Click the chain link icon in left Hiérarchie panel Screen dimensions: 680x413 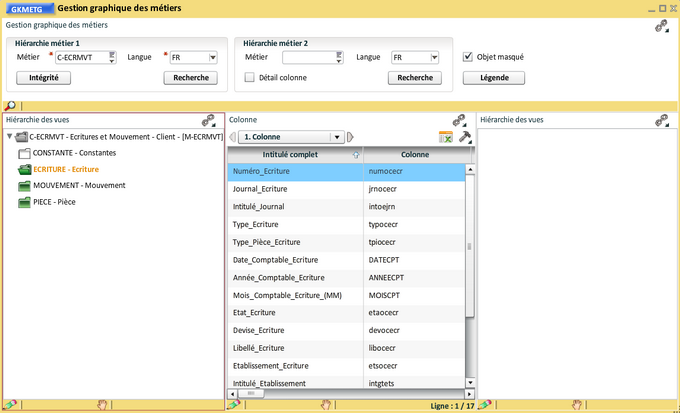point(208,120)
